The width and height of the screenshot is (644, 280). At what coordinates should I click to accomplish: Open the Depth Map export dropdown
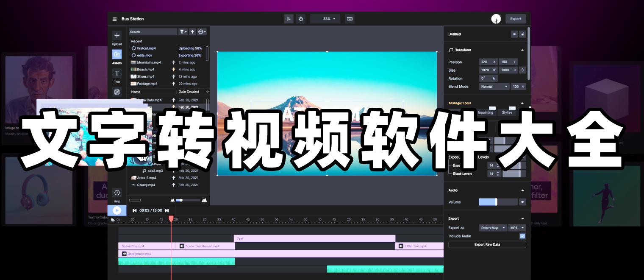pos(493,228)
